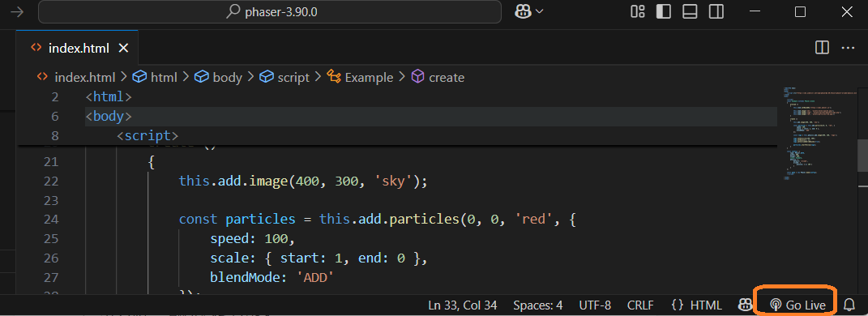Toggle the secondary side bar

[x=716, y=11]
